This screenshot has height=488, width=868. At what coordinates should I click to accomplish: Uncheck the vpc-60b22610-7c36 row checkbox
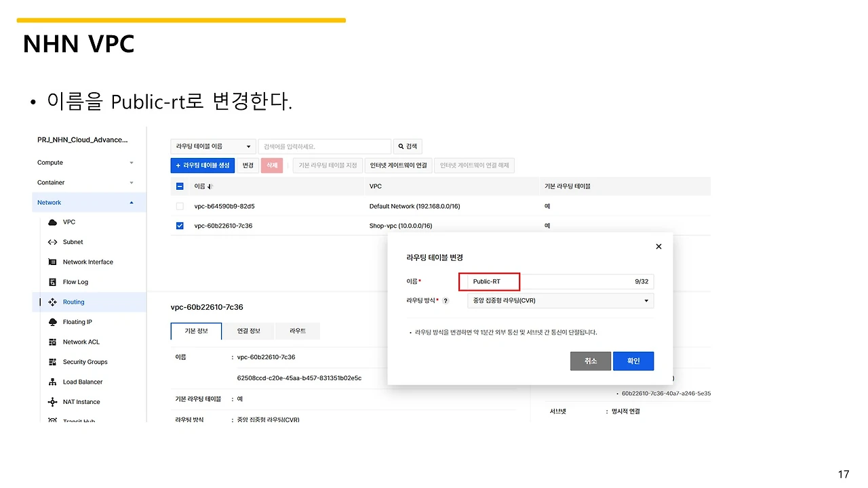180,226
